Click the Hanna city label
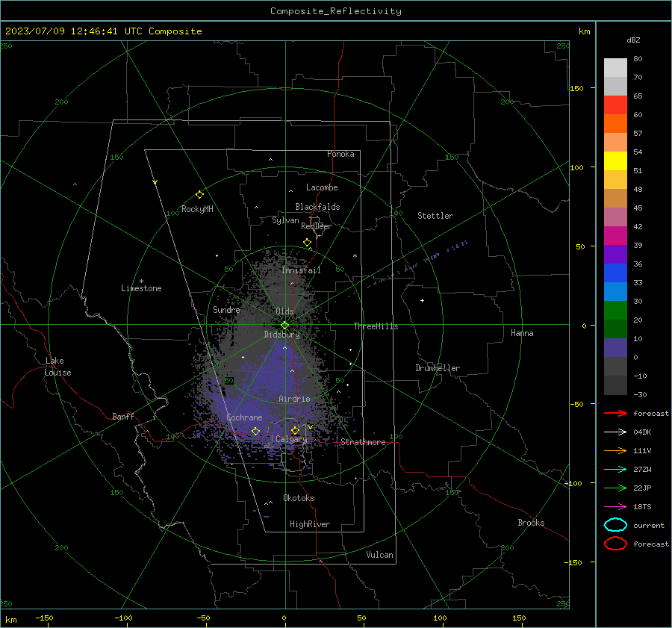The image size is (672, 628). click(522, 333)
